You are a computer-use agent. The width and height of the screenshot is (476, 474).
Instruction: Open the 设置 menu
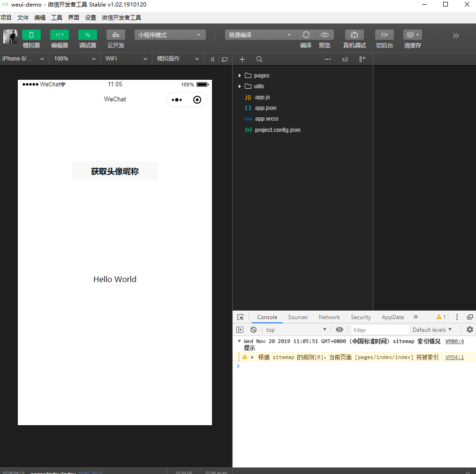91,18
